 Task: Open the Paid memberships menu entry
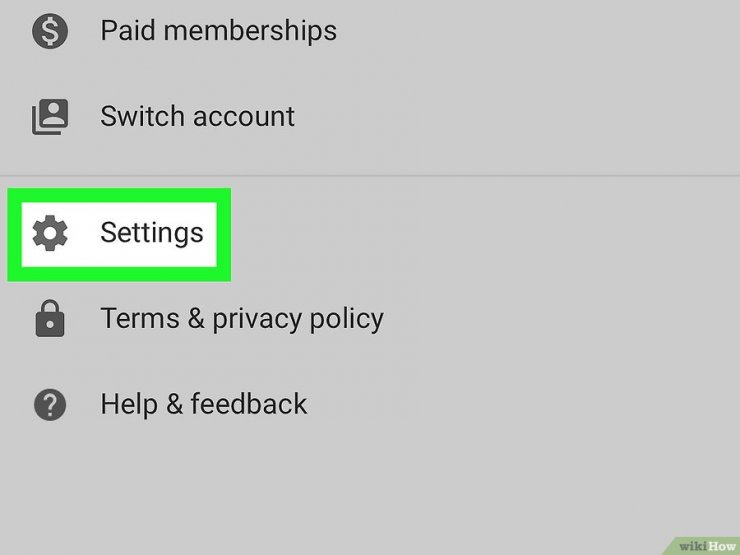(x=370, y=31)
